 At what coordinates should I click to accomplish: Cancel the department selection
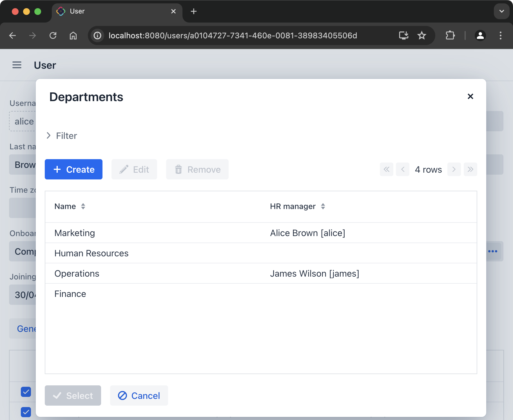(139, 395)
